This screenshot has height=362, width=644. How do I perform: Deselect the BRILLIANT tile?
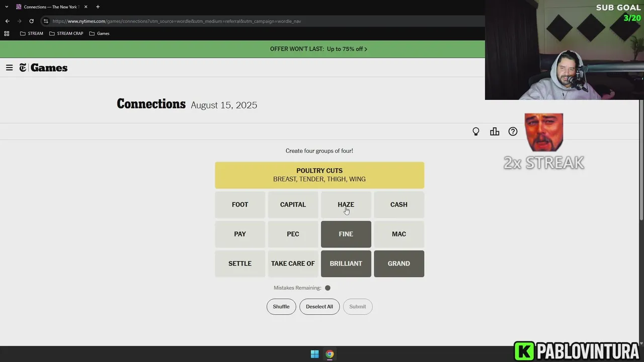point(346,263)
